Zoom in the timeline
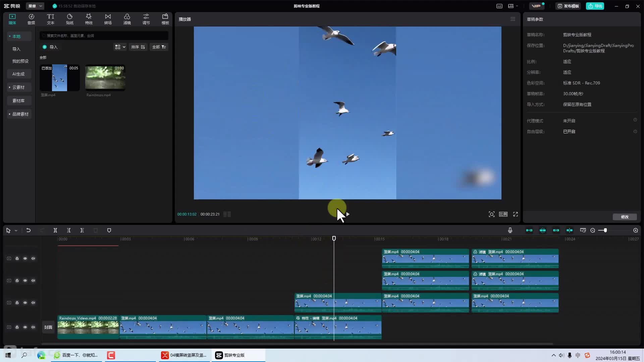Image resolution: width=644 pixels, height=362 pixels. point(636,230)
